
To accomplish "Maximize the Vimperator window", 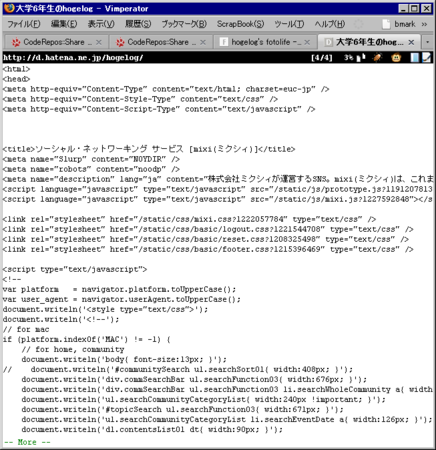I will point(414,8).
